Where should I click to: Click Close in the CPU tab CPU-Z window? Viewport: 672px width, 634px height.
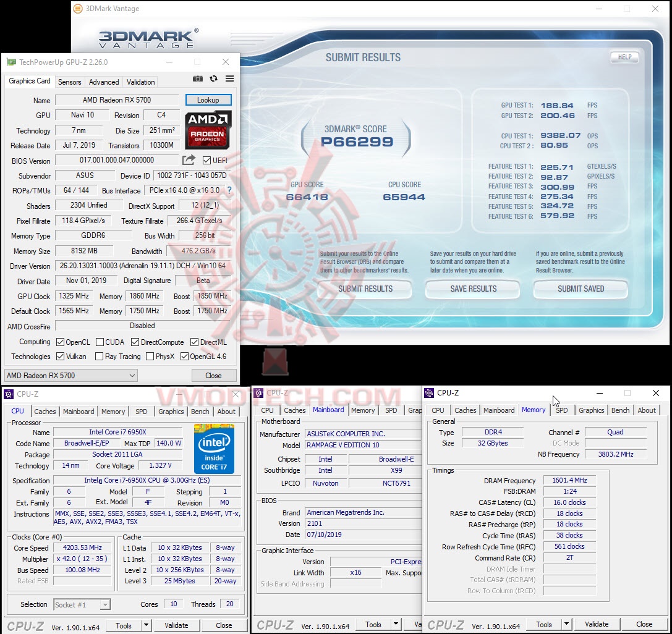pyautogui.click(x=224, y=625)
